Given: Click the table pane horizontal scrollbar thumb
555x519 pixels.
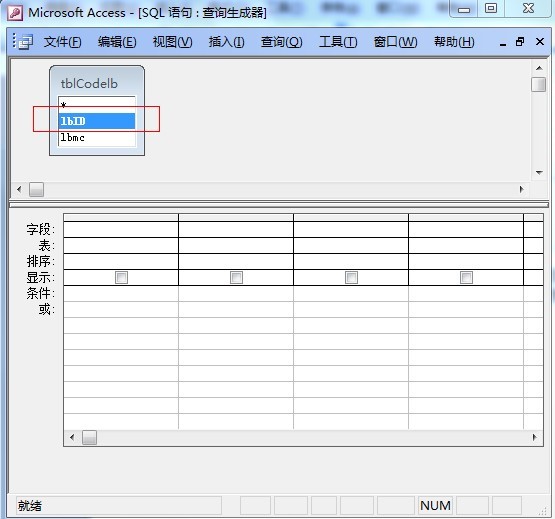Looking at the screenshot, I should 36,189.
